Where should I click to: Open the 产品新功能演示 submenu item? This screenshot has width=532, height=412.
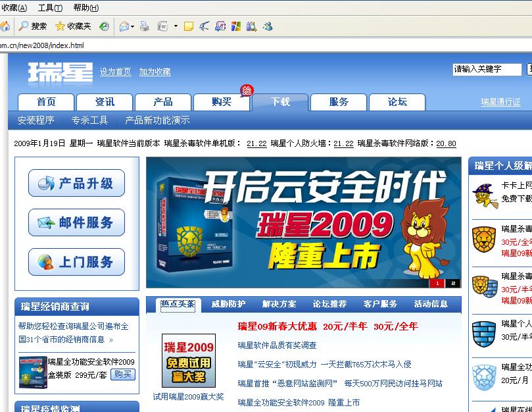pyautogui.click(x=157, y=120)
